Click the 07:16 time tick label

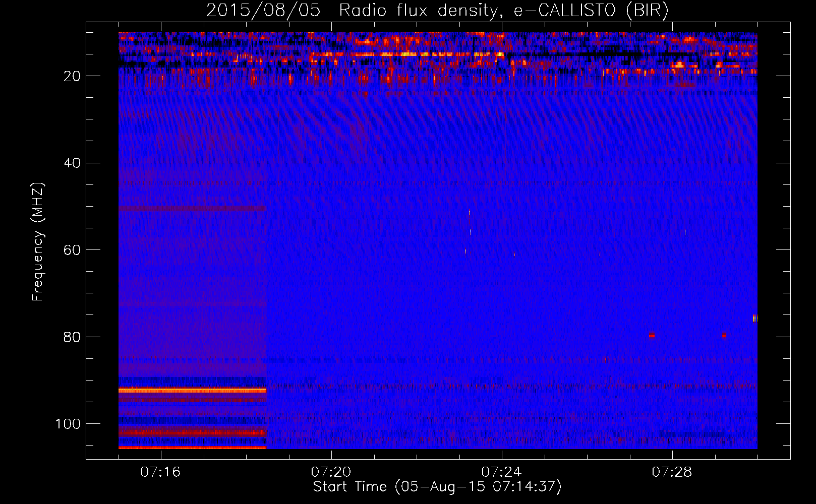click(x=160, y=472)
